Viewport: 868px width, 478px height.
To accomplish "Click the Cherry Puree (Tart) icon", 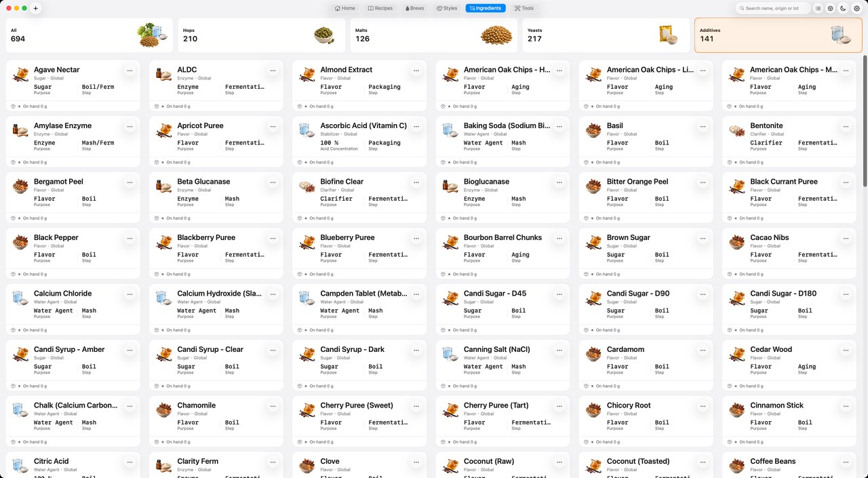I will 450,410.
